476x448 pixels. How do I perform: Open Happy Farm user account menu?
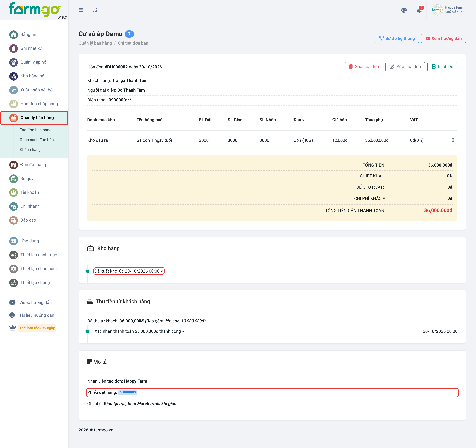[x=448, y=10]
